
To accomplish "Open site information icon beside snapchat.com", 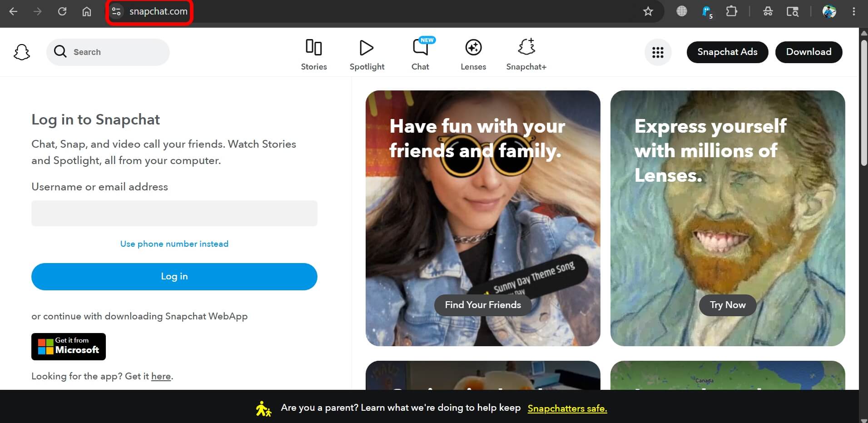I will click(x=116, y=11).
